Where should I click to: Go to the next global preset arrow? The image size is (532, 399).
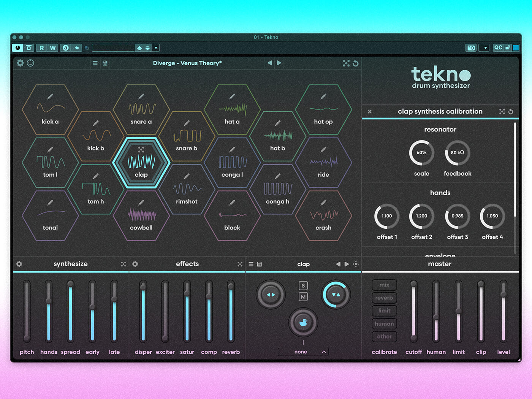coord(279,63)
